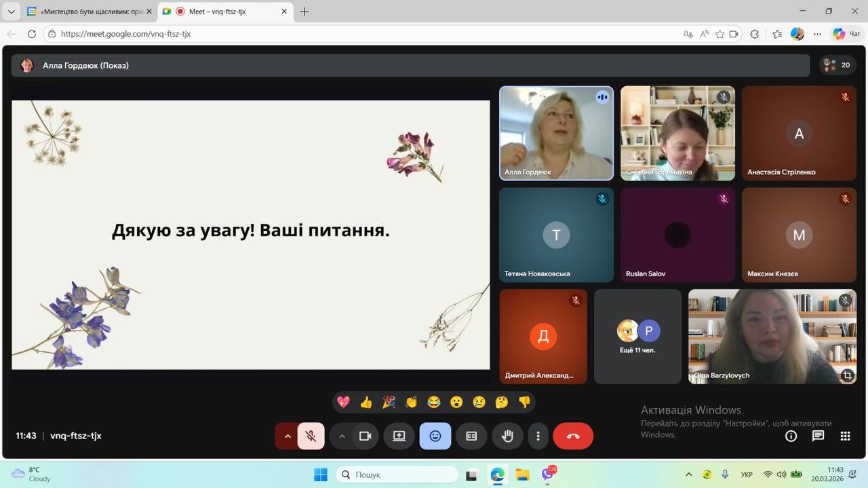Raise your hand in the meeting
This screenshot has width=868, height=488.
[x=507, y=436]
